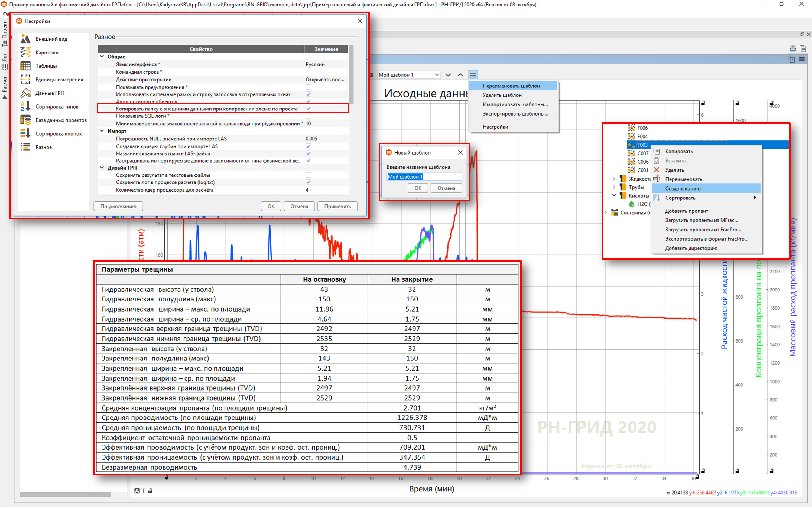Click Применить button in Настройки

[x=337, y=206]
